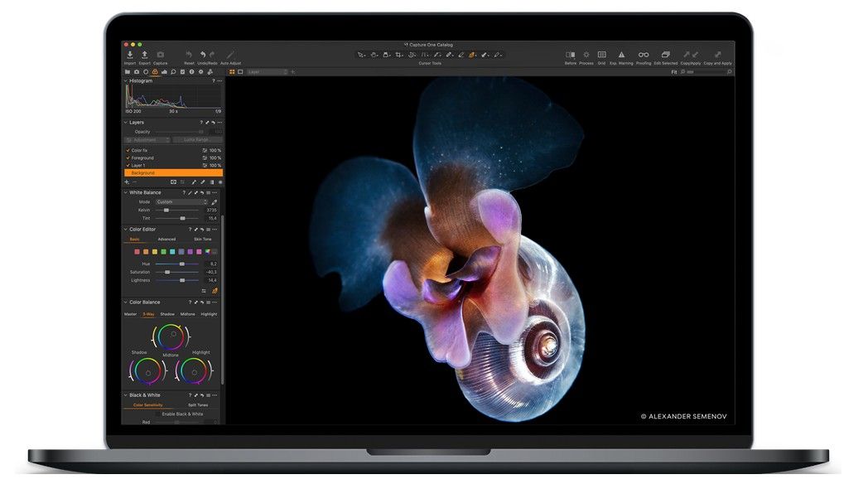
Task: Open the White Balance Mode dropdown
Action: pos(182,201)
